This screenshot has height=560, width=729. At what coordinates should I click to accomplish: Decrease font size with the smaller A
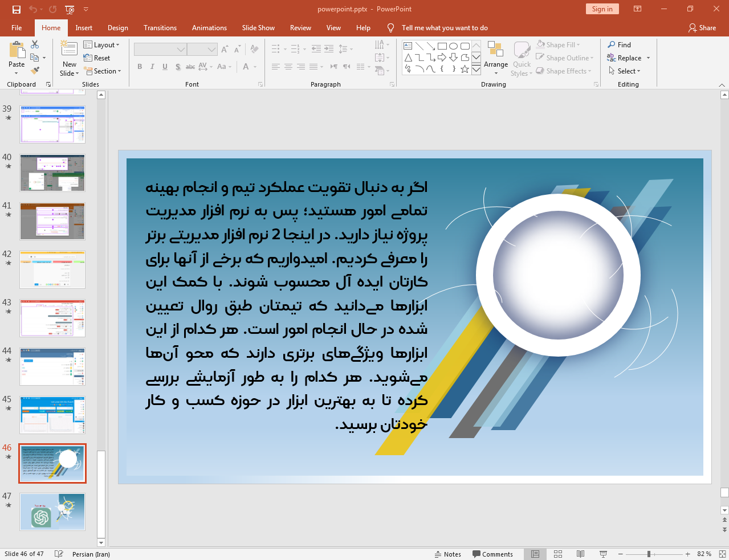(237, 50)
